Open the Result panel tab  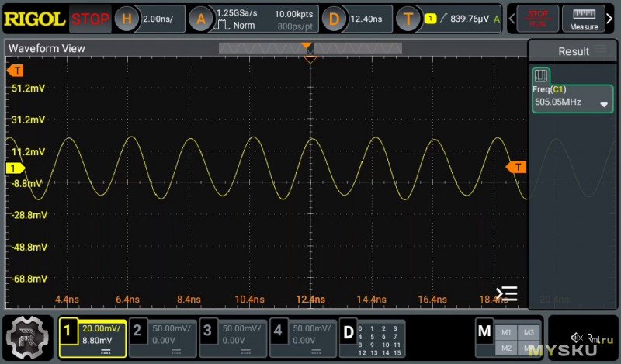(x=574, y=51)
